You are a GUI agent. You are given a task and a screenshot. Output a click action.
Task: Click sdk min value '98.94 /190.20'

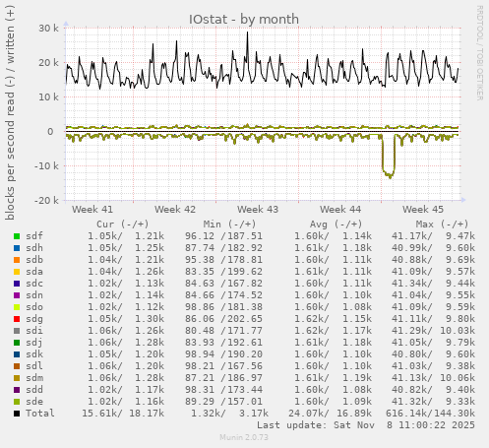tap(223, 354)
